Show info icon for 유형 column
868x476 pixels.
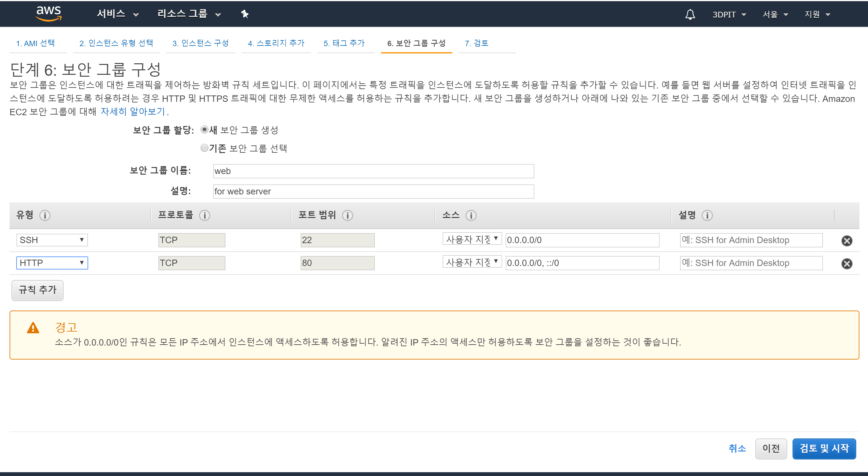click(x=45, y=215)
